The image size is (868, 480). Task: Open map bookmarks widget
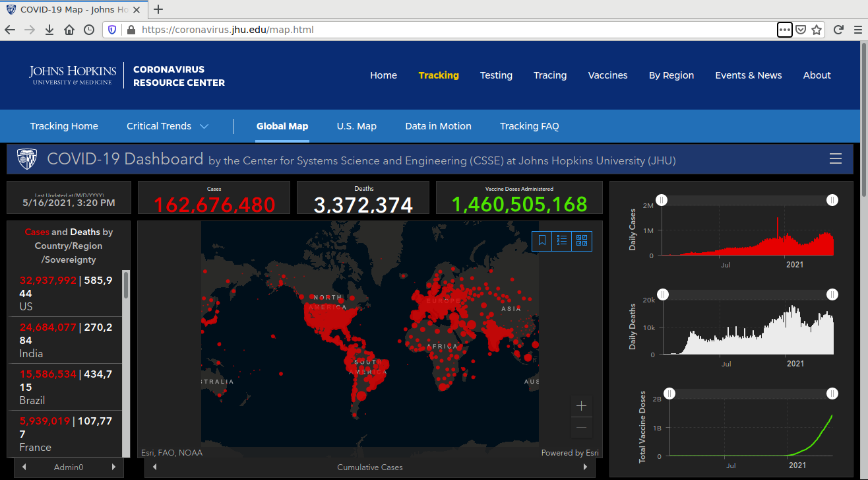coord(542,240)
